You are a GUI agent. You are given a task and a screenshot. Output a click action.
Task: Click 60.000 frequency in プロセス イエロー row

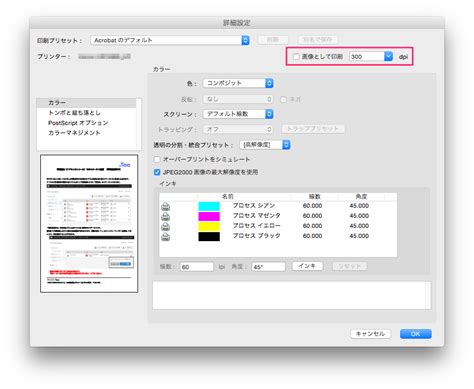(x=312, y=226)
